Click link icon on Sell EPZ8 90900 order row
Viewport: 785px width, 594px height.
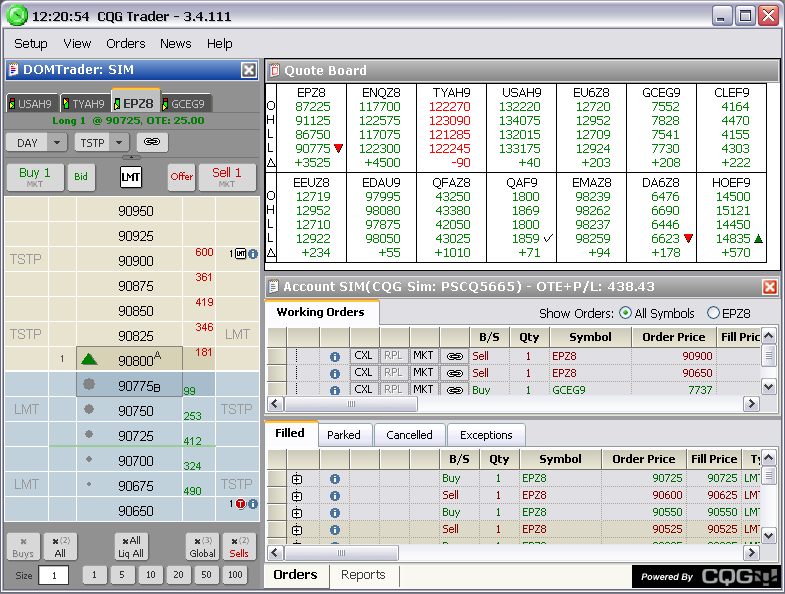(455, 356)
